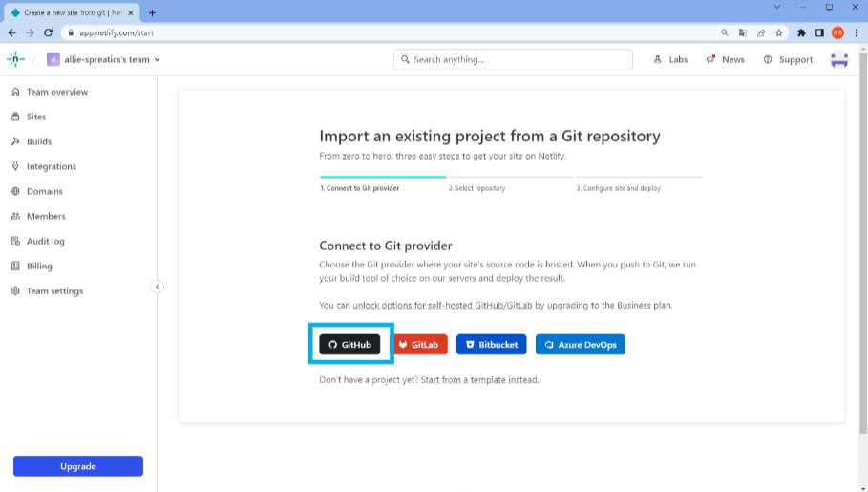Connect with the GitLab button
Image resolution: width=868 pixels, height=492 pixels.
click(x=419, y=345)
